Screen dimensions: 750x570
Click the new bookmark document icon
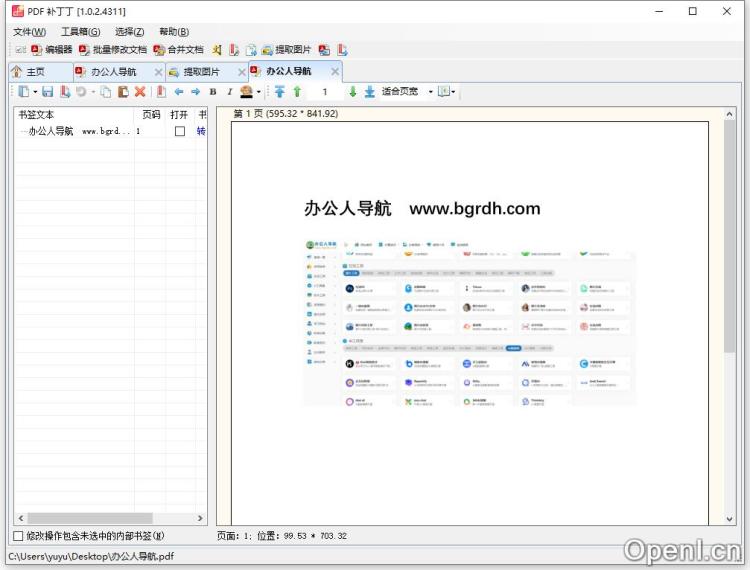point(23,91)
